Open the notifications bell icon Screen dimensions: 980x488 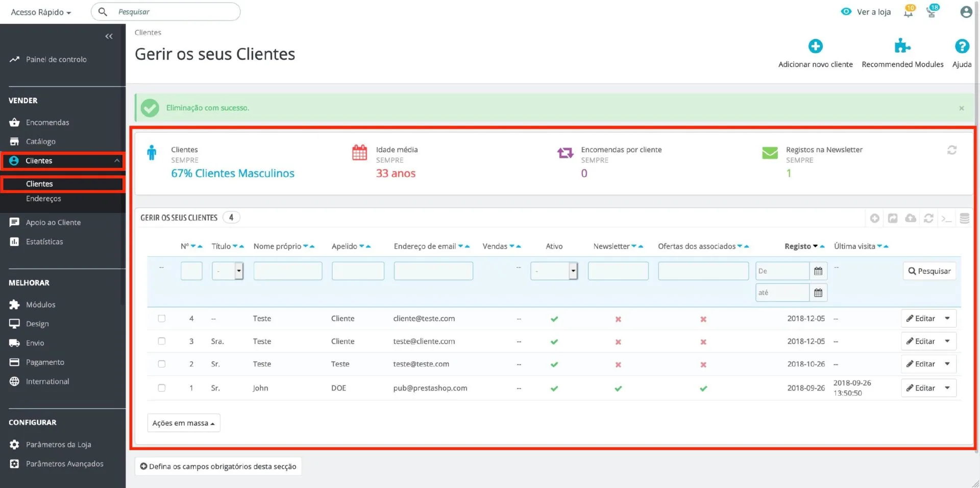pos(908,12)
